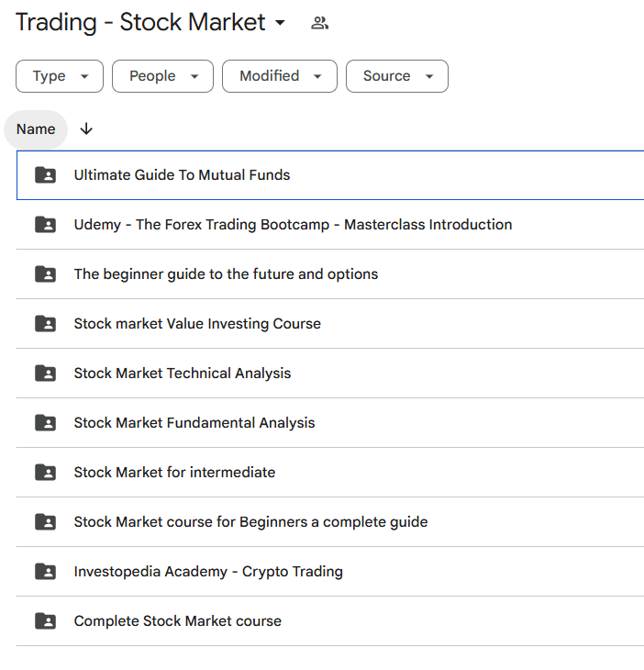Image resolution: width=644 pixels, height=670 pixels.
Task: Select The beginner guide to the future and options
Action: (x=329, y=274)
